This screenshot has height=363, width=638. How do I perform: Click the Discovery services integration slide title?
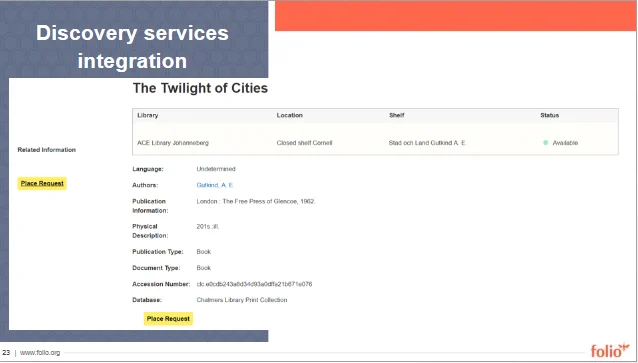point(132,47)
